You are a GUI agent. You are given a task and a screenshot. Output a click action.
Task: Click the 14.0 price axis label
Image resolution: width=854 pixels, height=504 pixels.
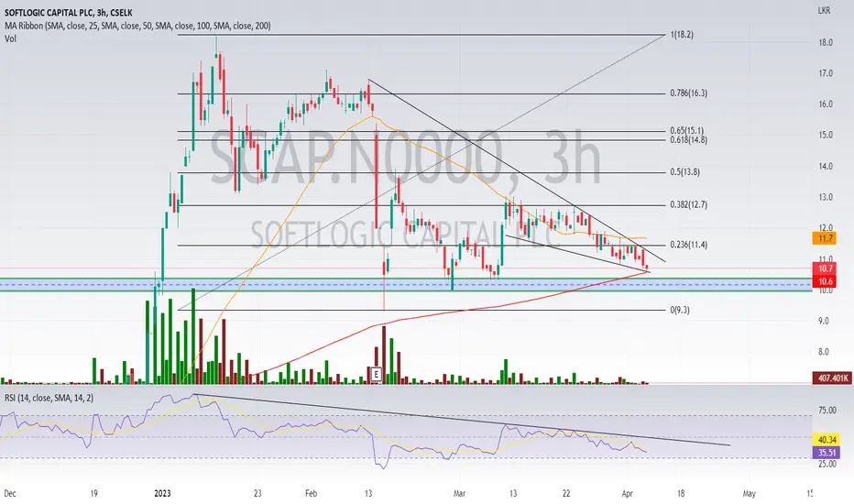(825, 167)
